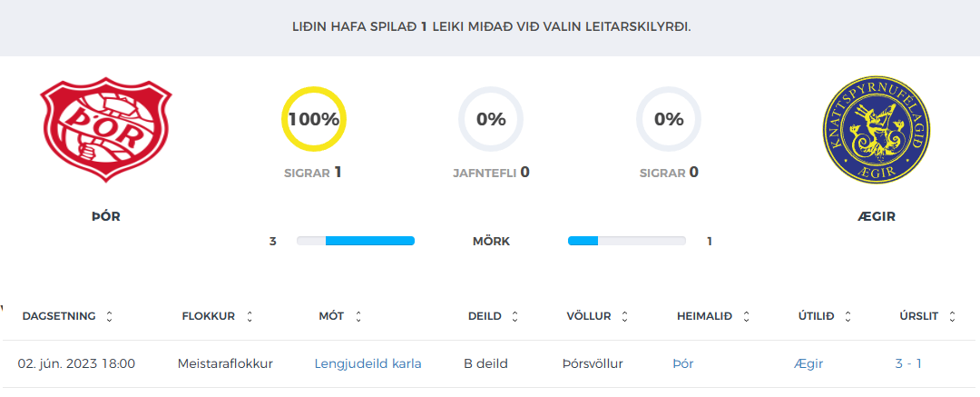The height and width of the screenshot is (397, 980).
Task: Sort by Völlur column arrows
Action: 624,317
